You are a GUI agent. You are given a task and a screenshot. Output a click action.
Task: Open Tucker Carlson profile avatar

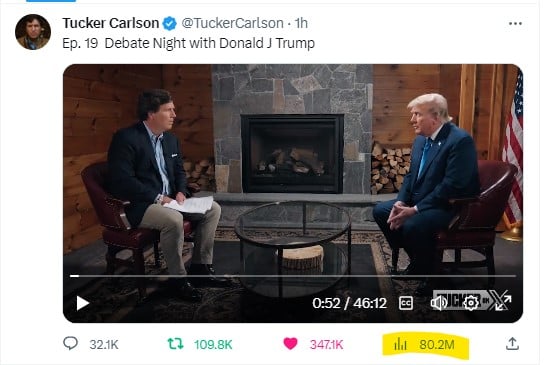point(33,32)
